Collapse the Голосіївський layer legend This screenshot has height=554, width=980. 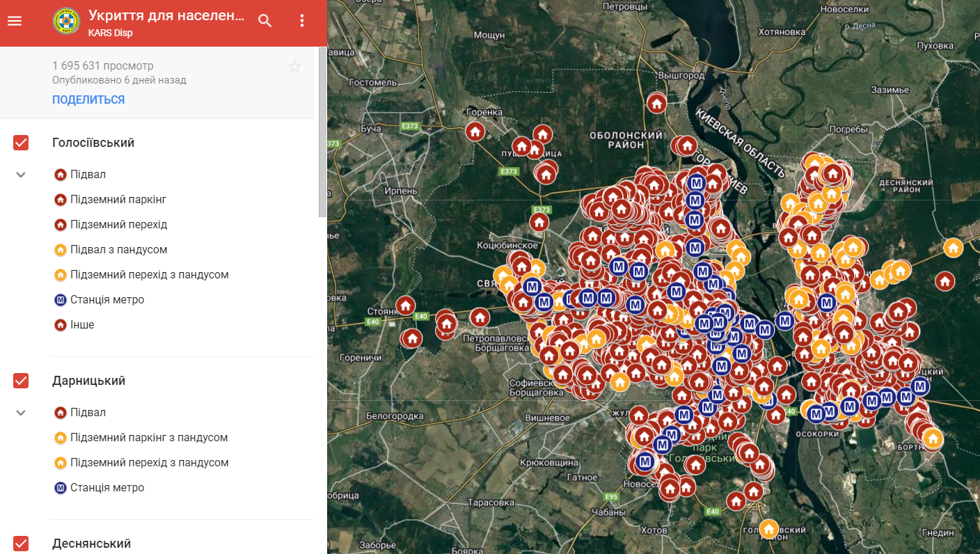pos(21,175)
